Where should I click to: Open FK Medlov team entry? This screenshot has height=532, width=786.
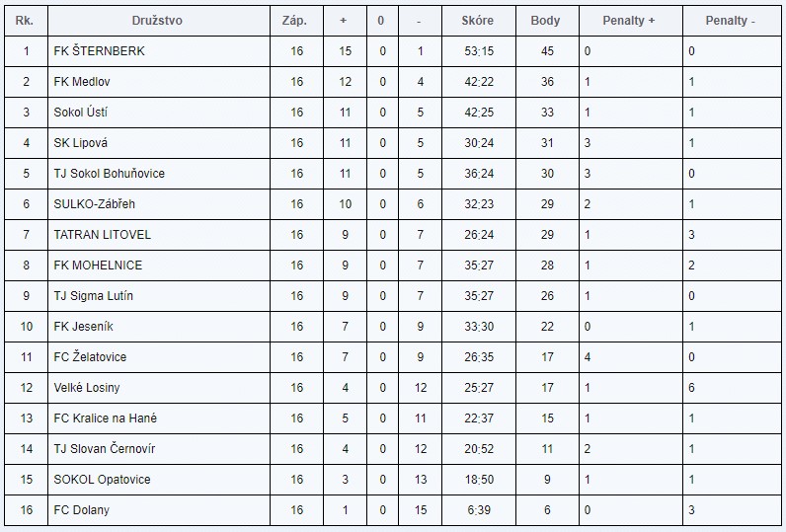82,82
